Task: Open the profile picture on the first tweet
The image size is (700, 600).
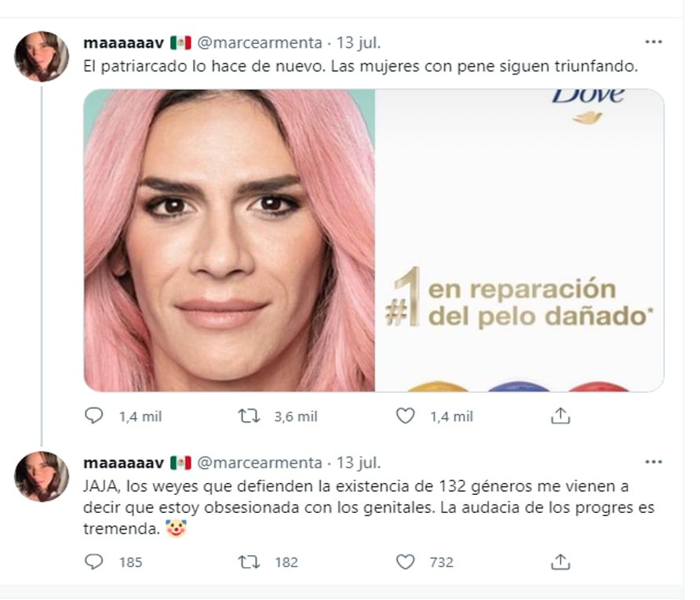Action: tap(42, 56)
